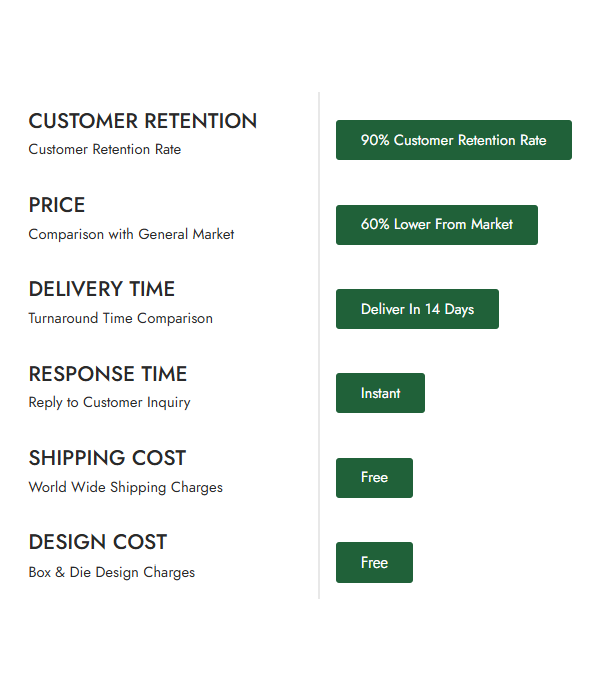Click the PRICE heading
601x675 pixels.
tap(56, 205)
